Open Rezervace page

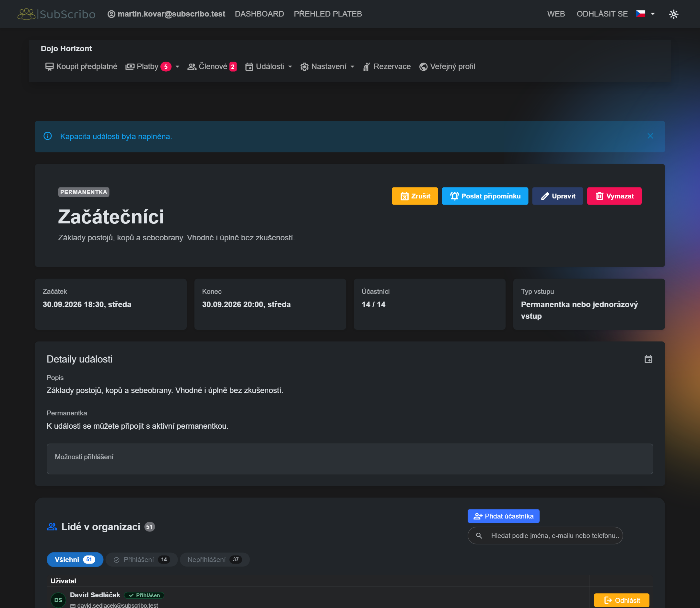coord(387,66)
